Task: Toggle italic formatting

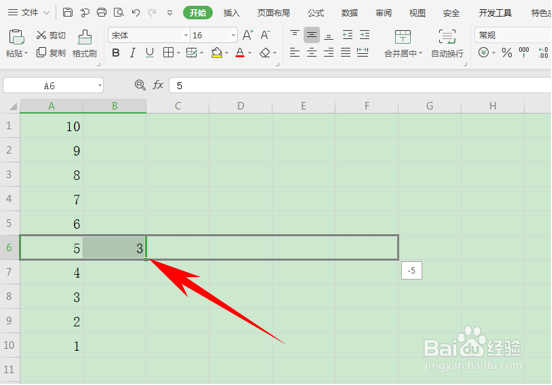Action: coord(132,53)
